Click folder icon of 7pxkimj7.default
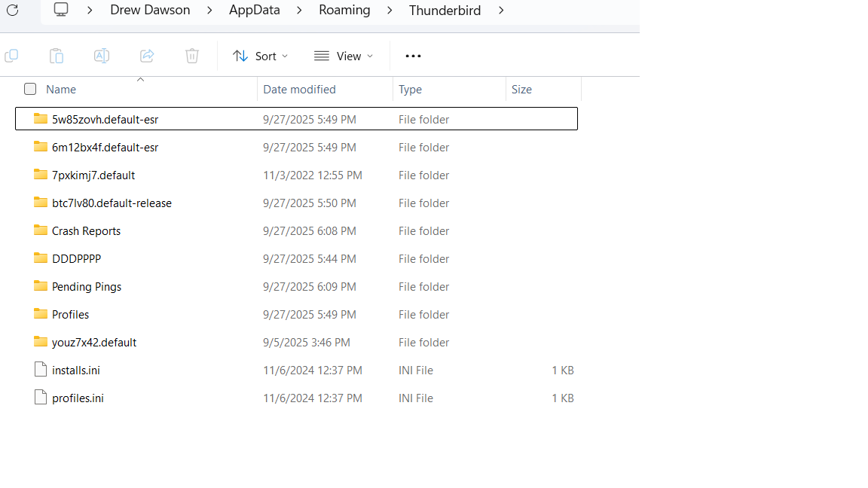The height and width of the screenshot is (488, 868). [x=41, y=174]
